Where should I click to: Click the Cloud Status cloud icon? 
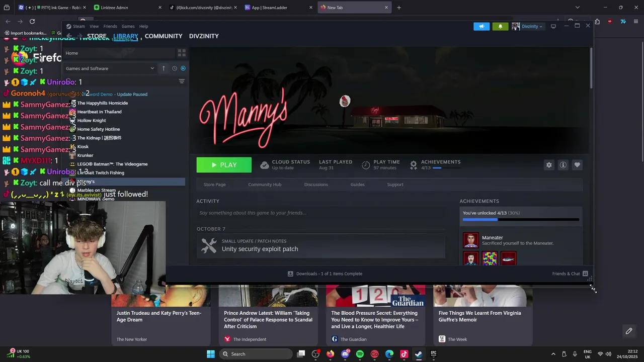point(265,165)
